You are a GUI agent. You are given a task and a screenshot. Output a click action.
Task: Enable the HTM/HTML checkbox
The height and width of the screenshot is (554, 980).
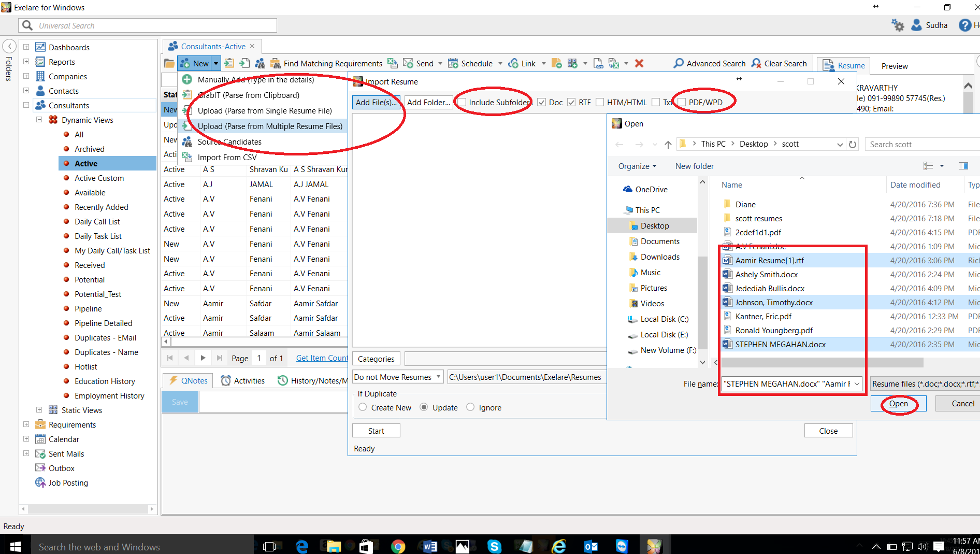600,102
